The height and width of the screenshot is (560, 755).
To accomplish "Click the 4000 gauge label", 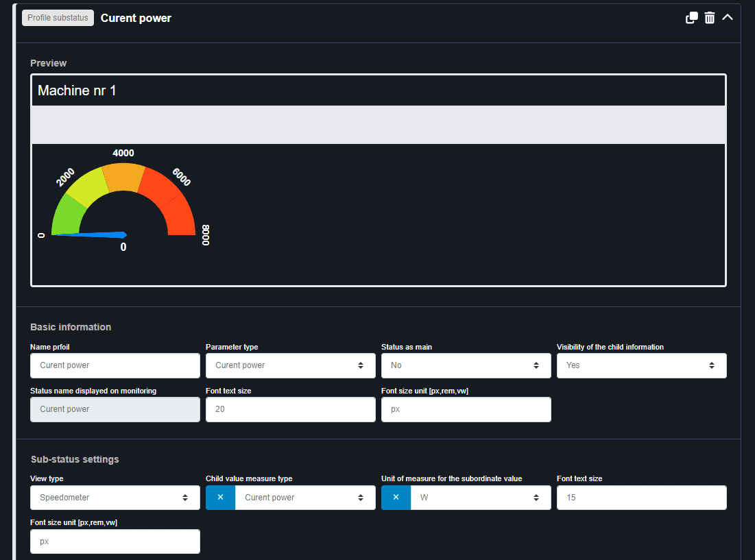I will (123, 153).
